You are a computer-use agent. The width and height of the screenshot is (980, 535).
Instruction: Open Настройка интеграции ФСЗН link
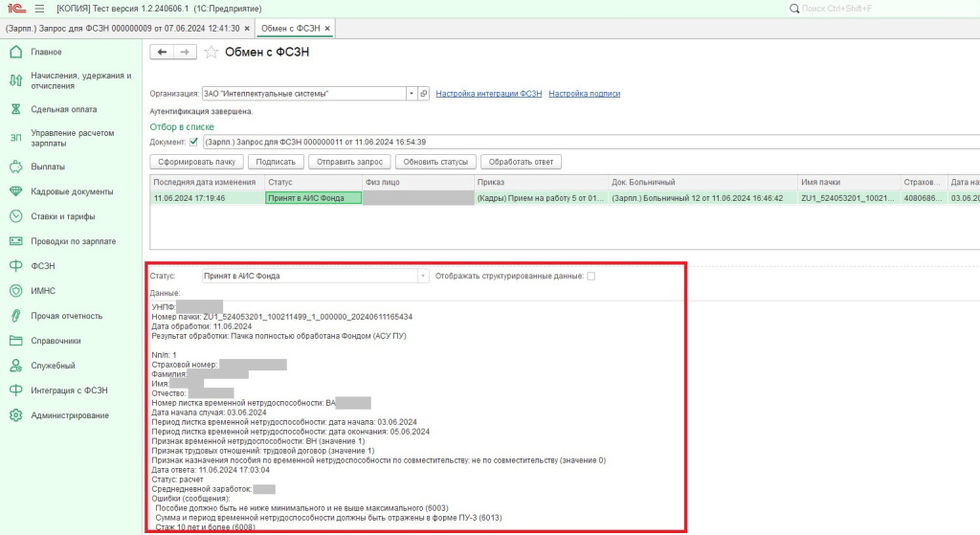pos(488,94)
